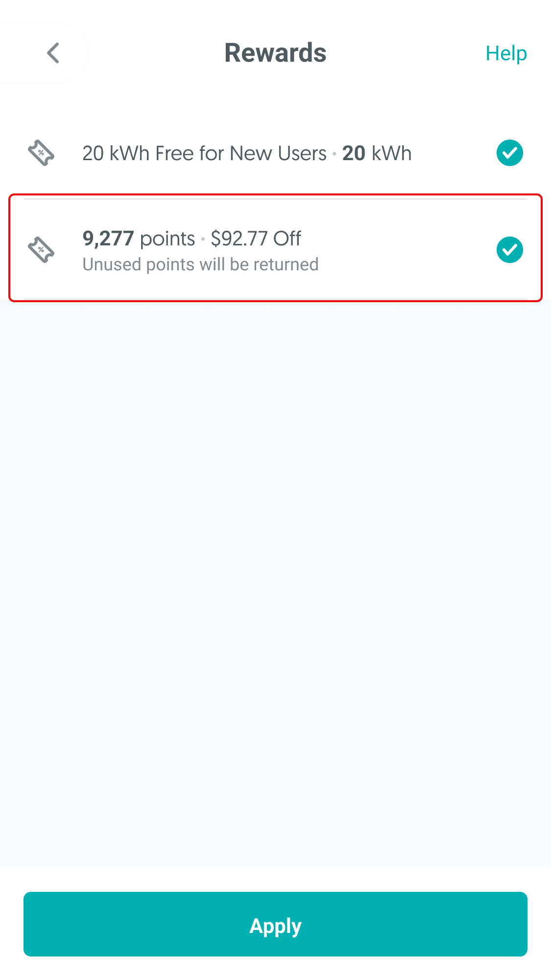Tap the word "Off" in points reward
Viewport: 551px width, 980px height.
tap(287, 239)
